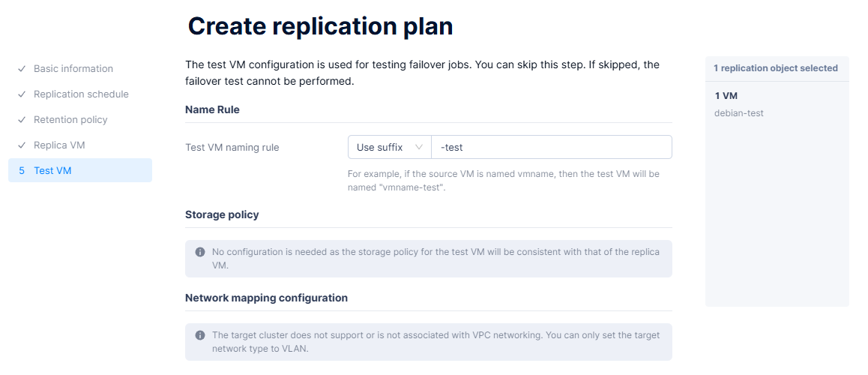Click the Test VM naming rule label
The width and height of the screenshot is (868, 375).
(232, 148)
